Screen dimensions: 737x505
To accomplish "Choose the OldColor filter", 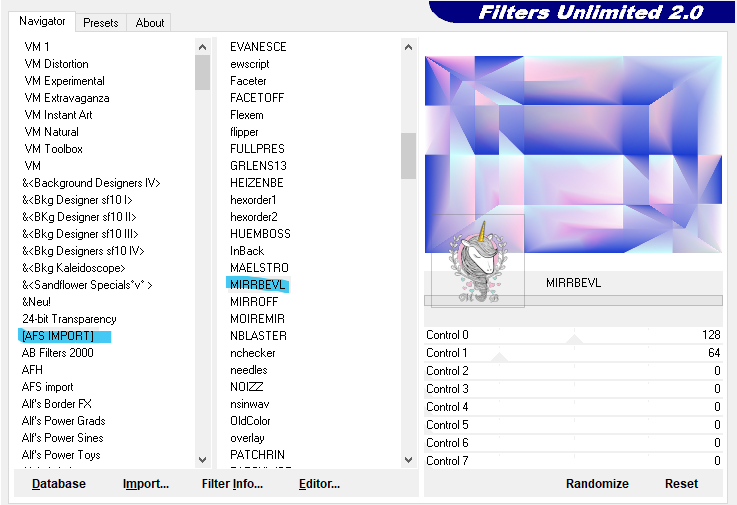I will coord(250,420).
